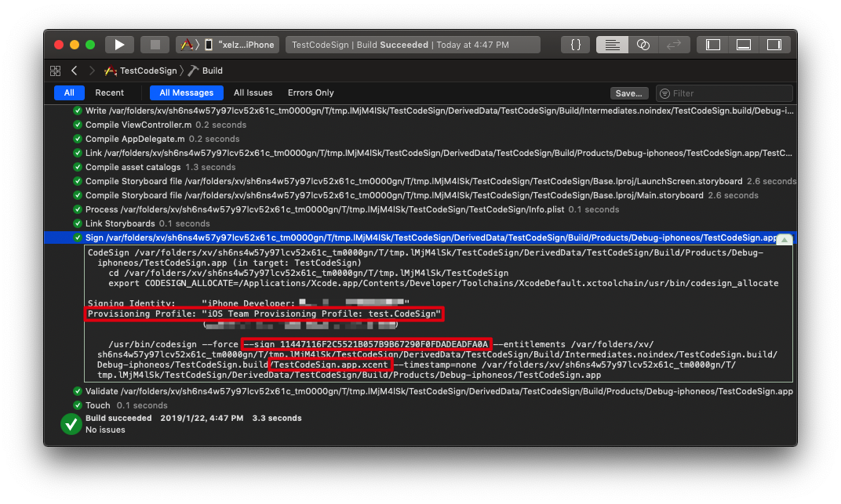Click the No issues text
Image resolution: width=841 pixels, height=504 pixels.
(x=105, y=430)
